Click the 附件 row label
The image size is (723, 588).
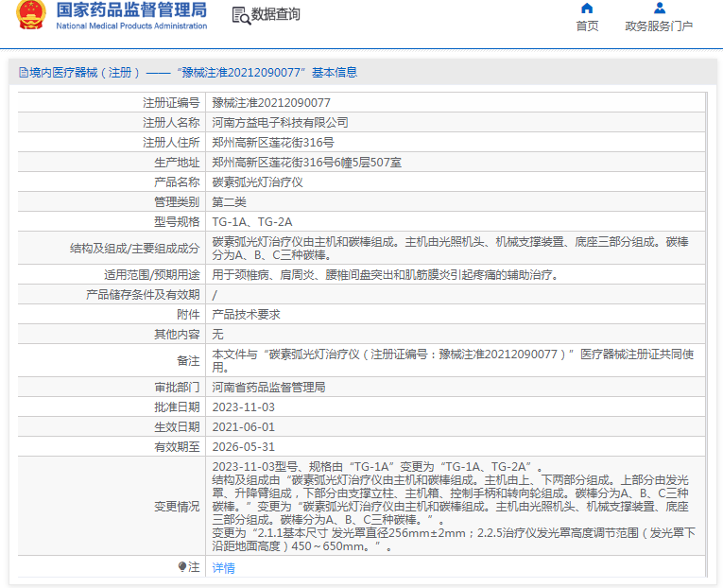pos(188,315)
